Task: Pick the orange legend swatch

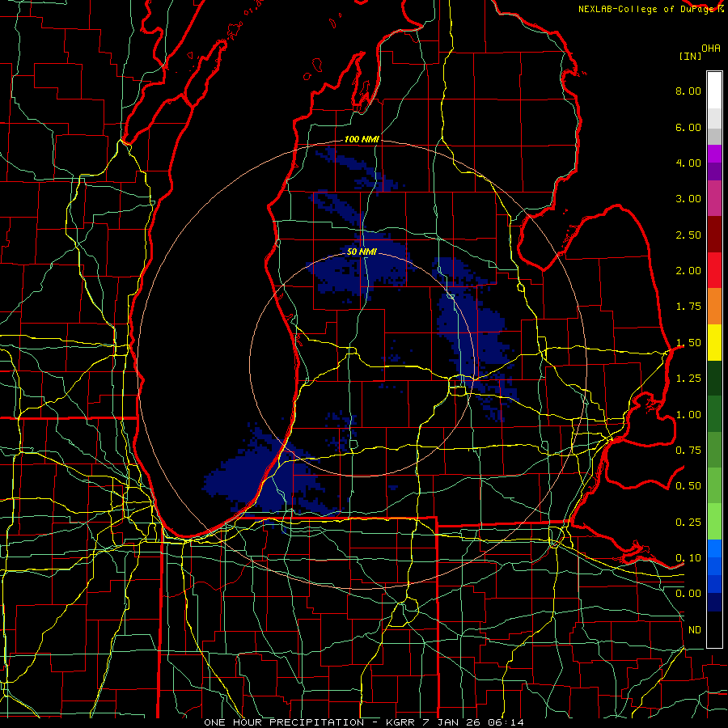Action: coord(714,307)
